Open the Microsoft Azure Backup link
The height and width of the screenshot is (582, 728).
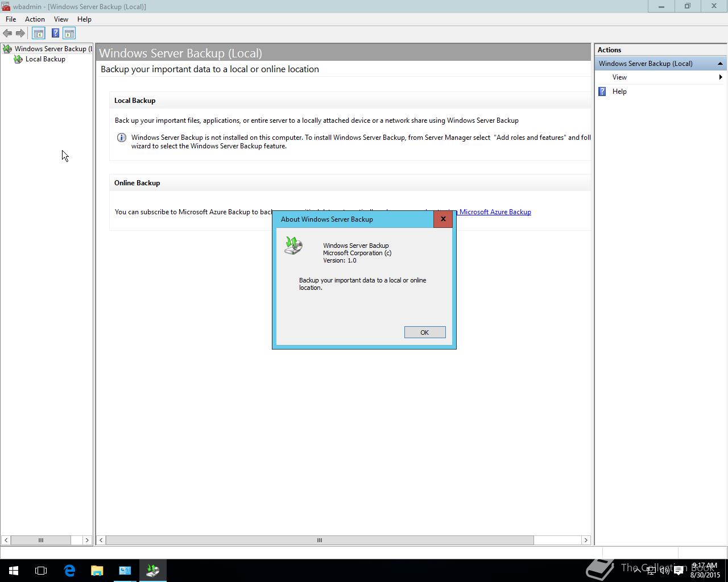pos(495,212)
